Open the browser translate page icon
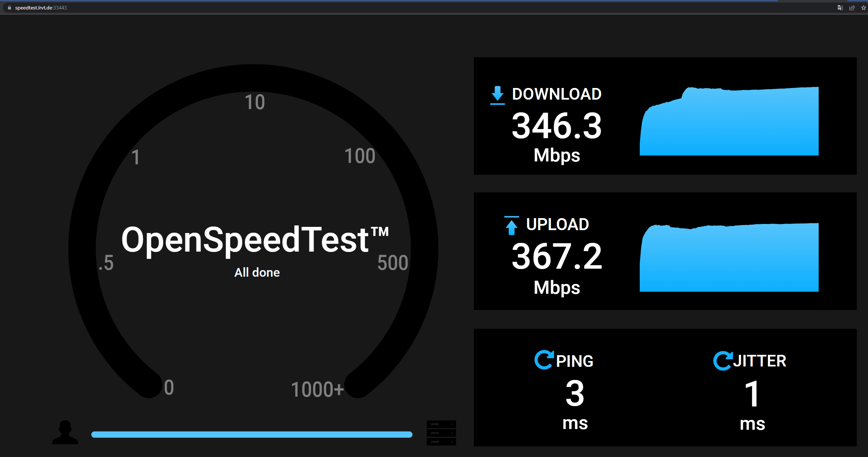Screen dimensions: 868x457 coord(840,8)
